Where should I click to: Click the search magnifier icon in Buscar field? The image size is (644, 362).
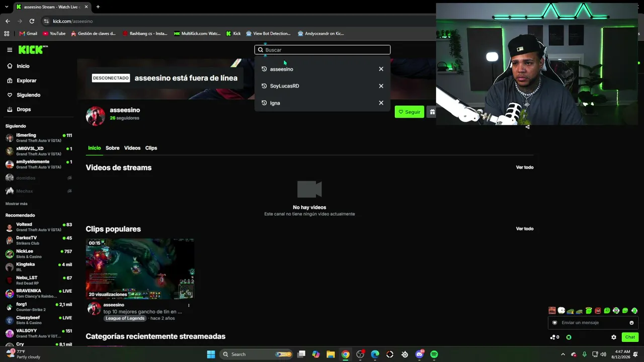[261, 50]
